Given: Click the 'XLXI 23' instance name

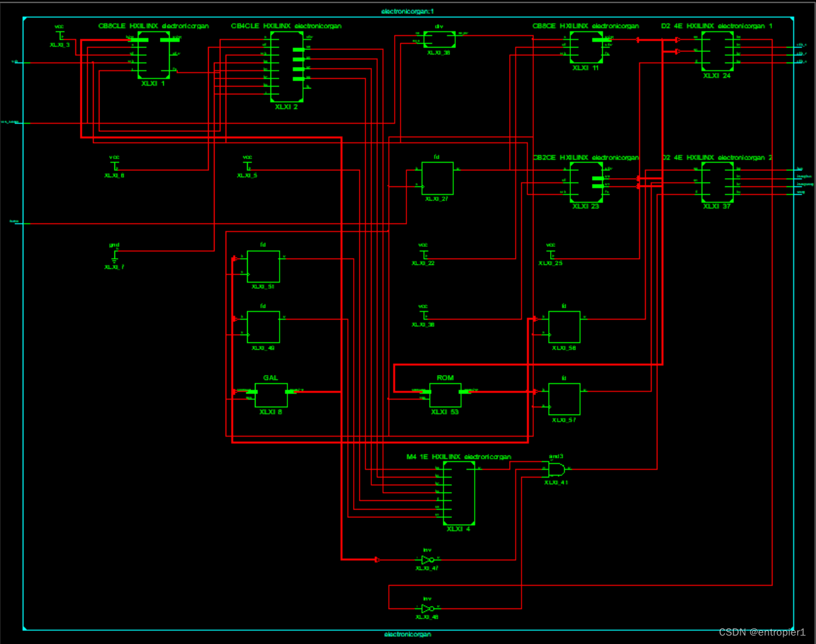Looking at the screenshot, I should (586, 206).
